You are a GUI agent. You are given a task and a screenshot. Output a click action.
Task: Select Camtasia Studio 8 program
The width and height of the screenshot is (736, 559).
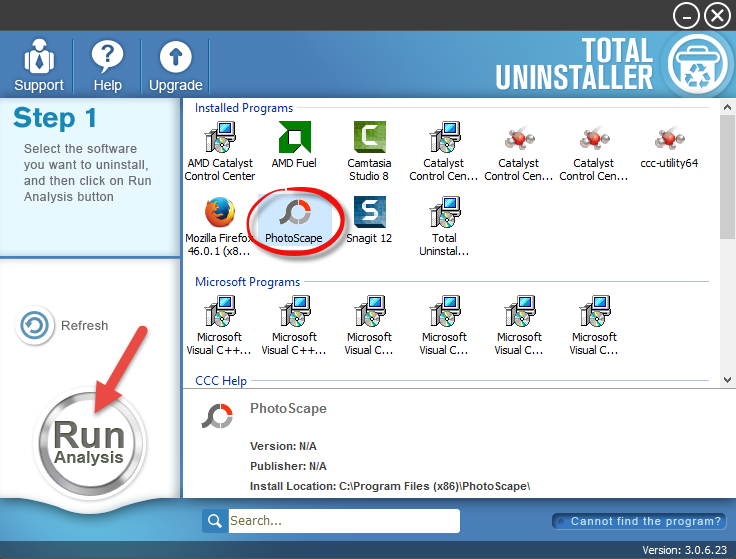369,151
